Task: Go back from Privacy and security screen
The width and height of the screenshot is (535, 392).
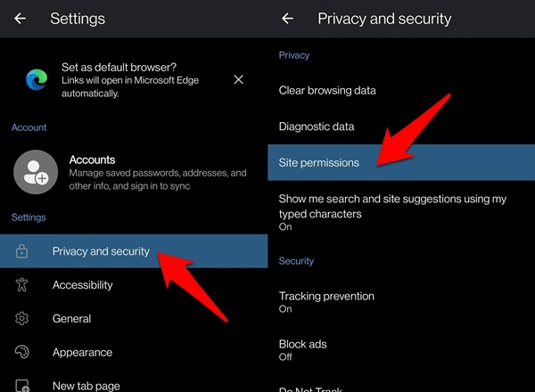Action: coord(287,19)
